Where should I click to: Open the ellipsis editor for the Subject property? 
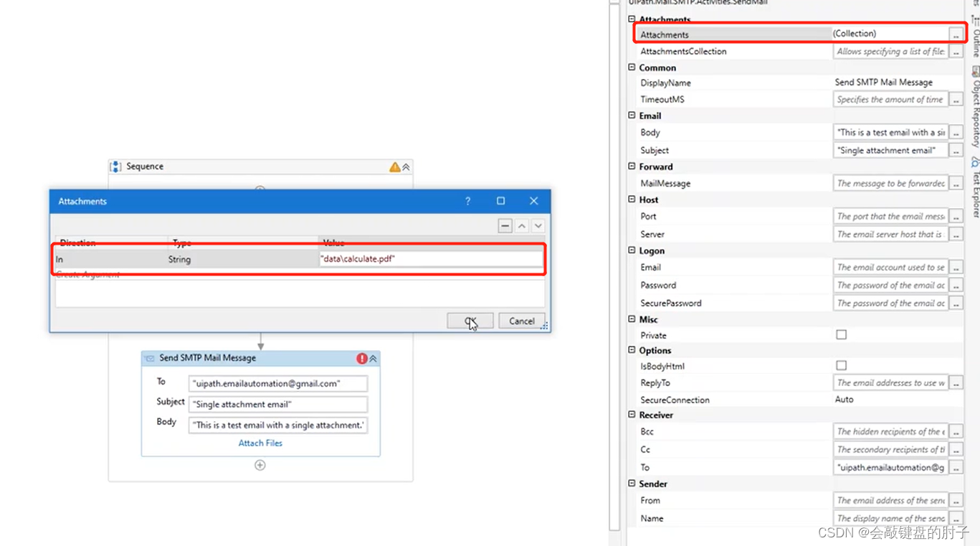pyautogui.click(x=956, y=150)
